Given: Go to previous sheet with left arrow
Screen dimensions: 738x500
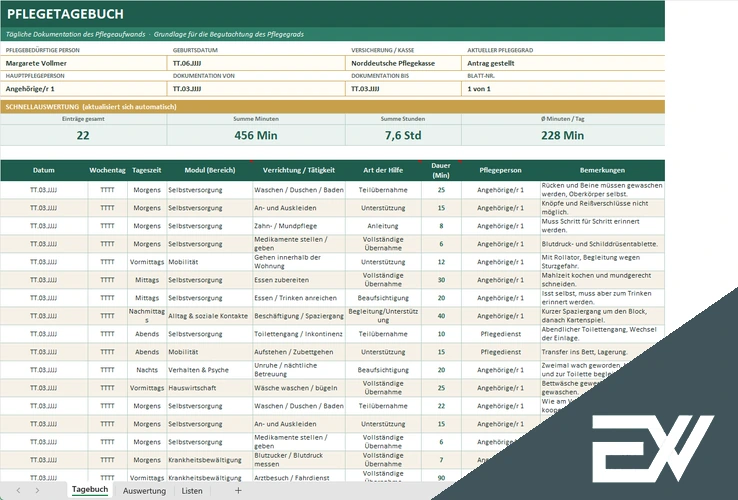Looking at the screenshot, I should [18, 491].
